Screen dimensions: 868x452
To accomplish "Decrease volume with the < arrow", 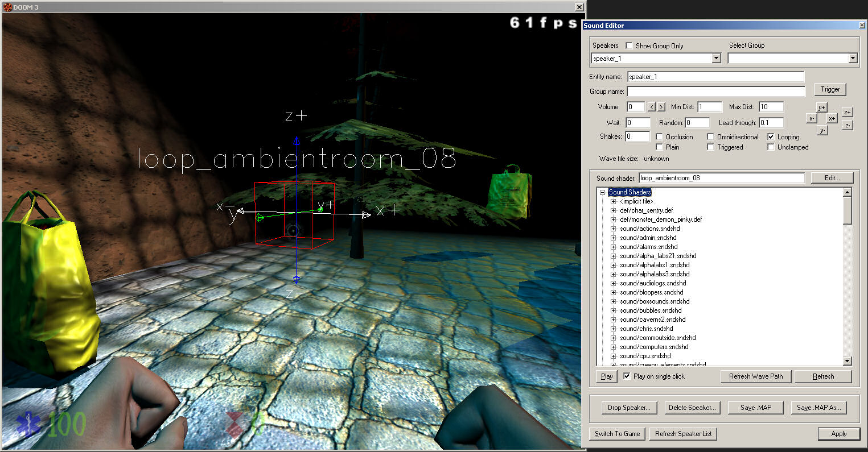I will click(652, 107).
